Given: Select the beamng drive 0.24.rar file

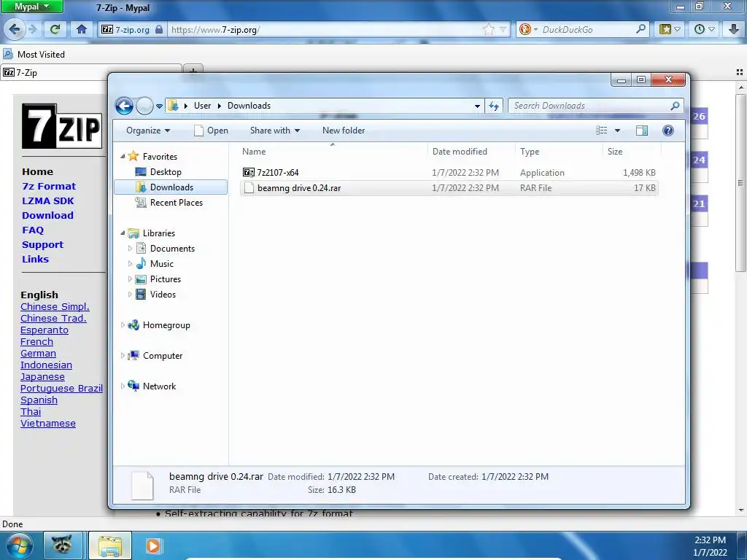Looking at the screenshot, I should click(x=449, y=188).
